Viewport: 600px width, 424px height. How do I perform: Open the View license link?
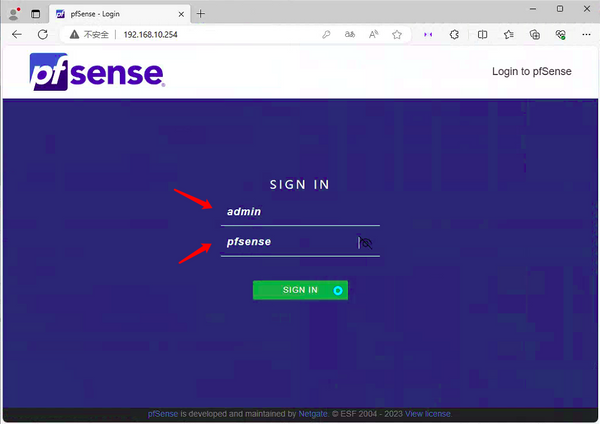428,413
